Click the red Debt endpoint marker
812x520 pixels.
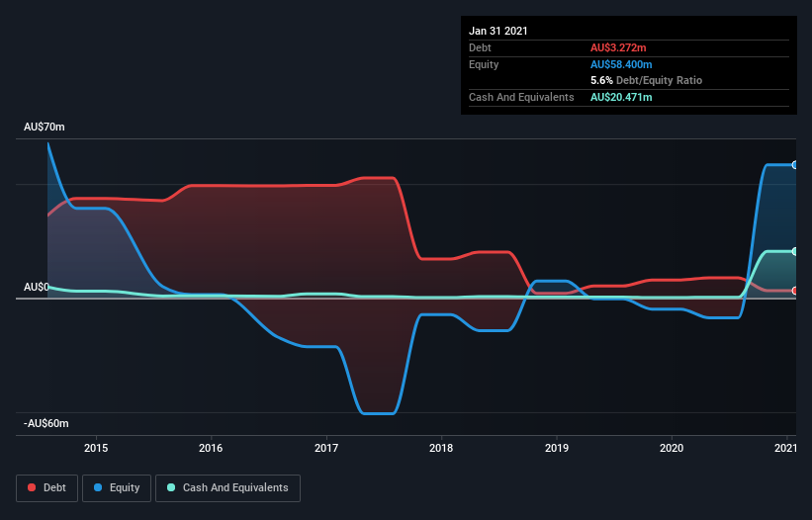pos(794,291)
